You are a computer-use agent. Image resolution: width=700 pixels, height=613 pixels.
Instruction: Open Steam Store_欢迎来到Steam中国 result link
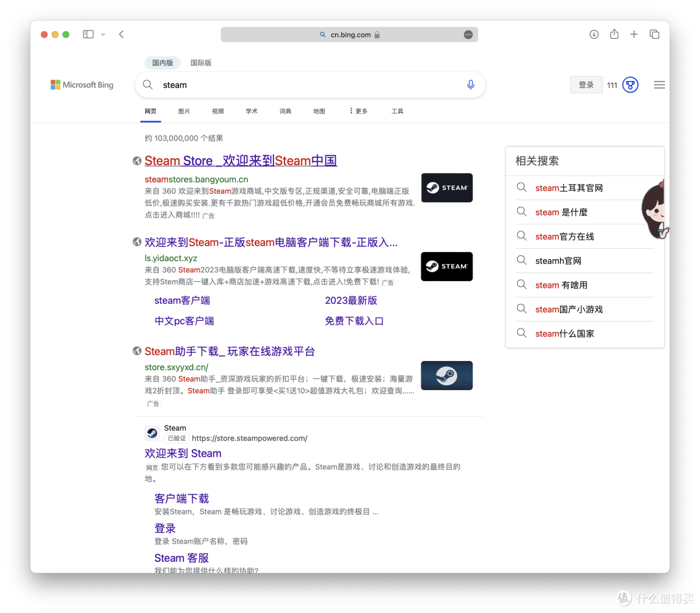(240, 161)
